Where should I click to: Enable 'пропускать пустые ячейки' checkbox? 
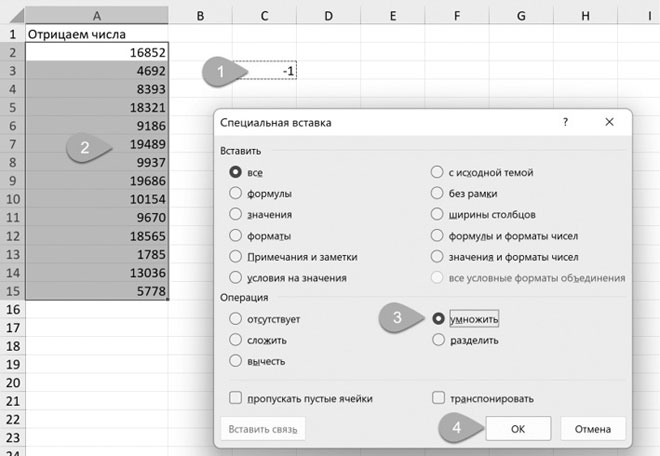[237, 398]
